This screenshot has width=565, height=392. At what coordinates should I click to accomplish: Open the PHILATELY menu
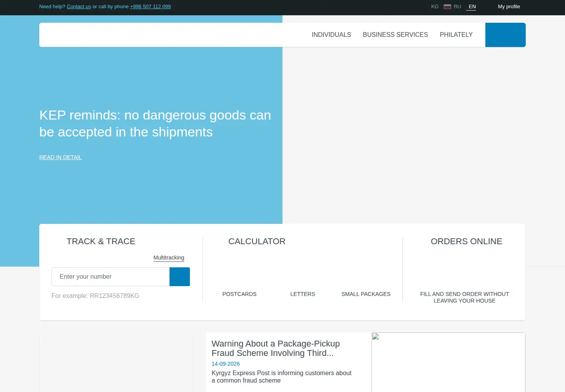(x=456, y=35)
